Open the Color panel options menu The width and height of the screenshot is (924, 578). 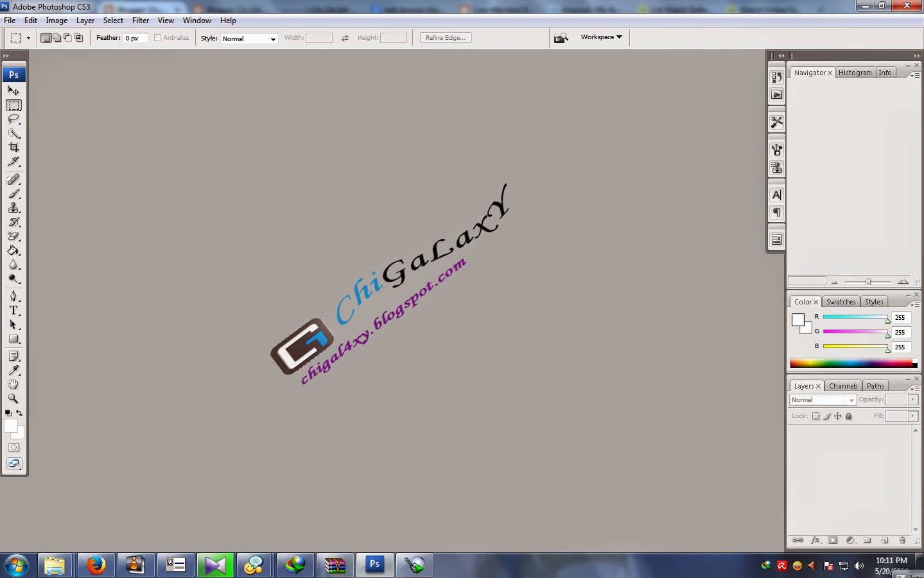coord(914,304)
